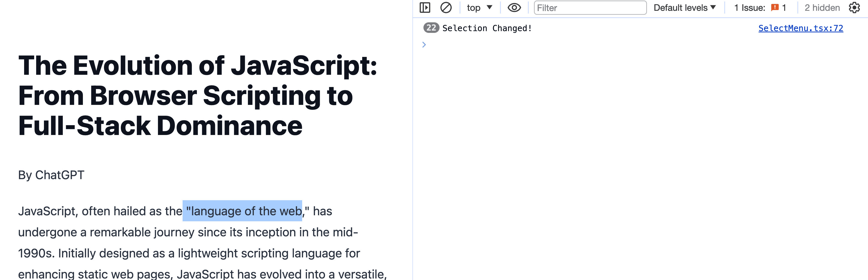The width and height of the screenshot is (868, 280).
Task: Click the By ChatGPT byline
Action: (51, 175)
